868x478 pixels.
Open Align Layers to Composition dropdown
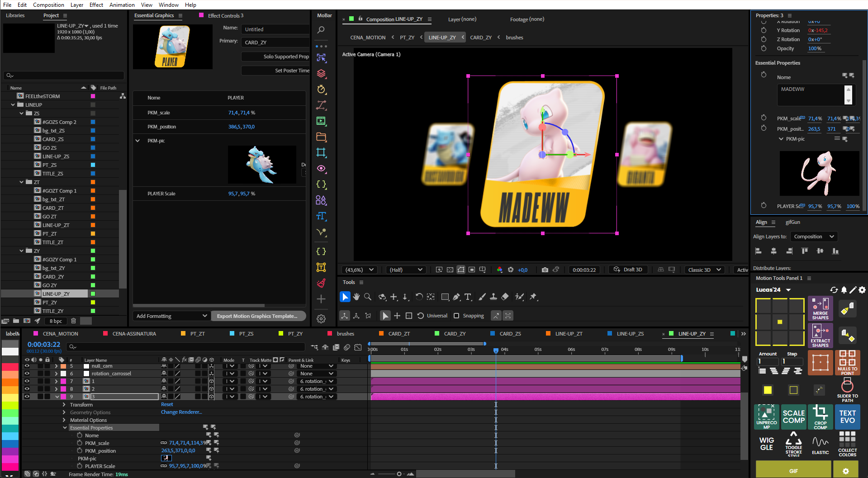(814, 237)
